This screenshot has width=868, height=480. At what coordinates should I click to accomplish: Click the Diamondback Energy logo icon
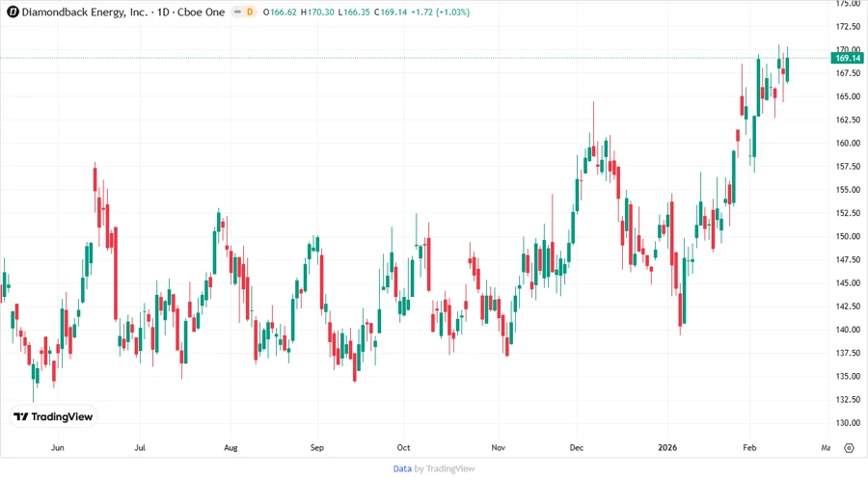(13, 12)
